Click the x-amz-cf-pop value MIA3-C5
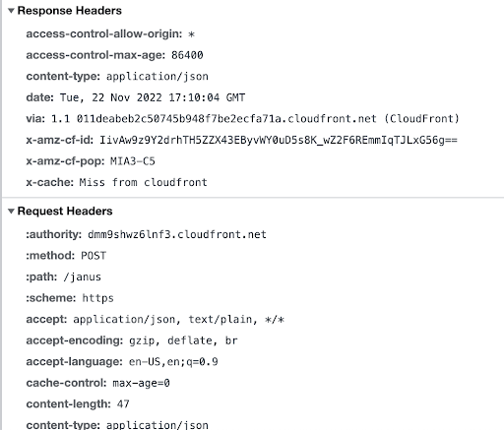Screen dimensions: 504x430 pos(132,161)
